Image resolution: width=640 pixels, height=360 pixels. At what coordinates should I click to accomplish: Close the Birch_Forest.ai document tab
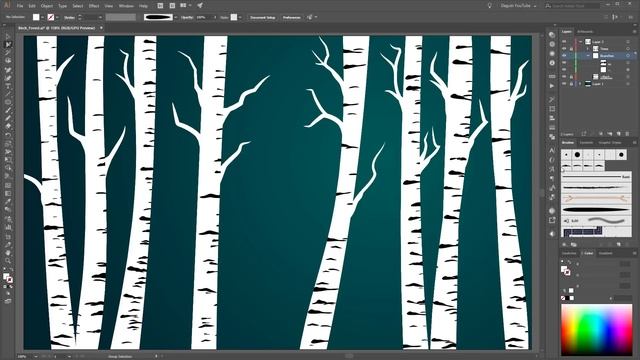[x=101, y=28]
